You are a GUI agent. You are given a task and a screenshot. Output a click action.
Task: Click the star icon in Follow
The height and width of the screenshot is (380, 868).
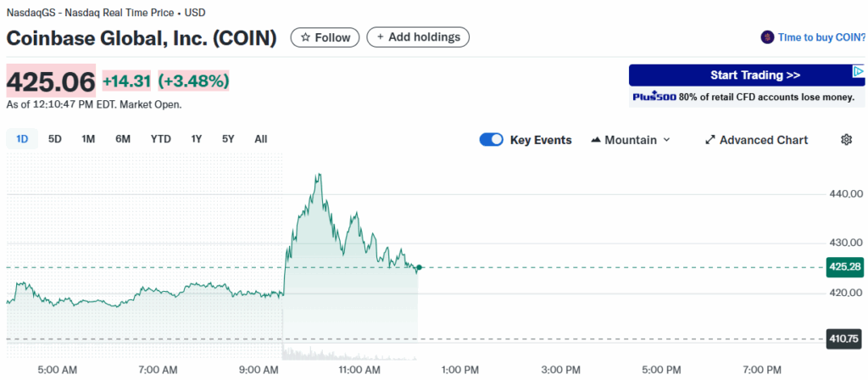pos(303,37)
